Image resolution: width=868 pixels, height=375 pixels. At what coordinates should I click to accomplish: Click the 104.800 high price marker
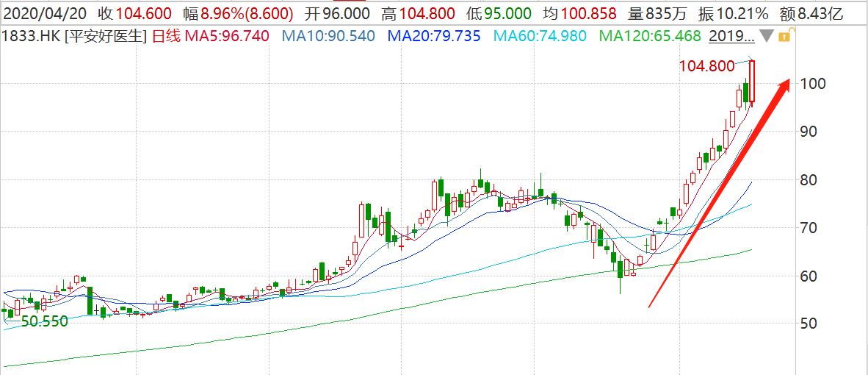pos(706,66)
